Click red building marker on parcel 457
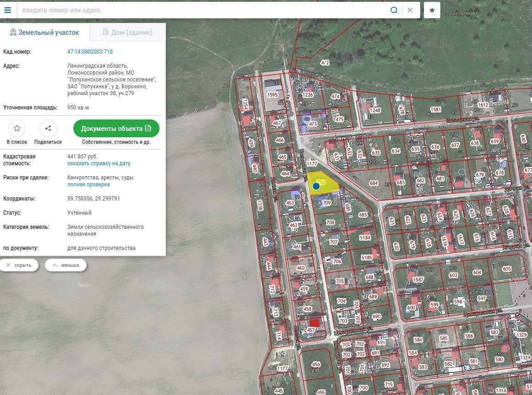The height and width of the screenshot is (395, 532). (x=314, y=323)
